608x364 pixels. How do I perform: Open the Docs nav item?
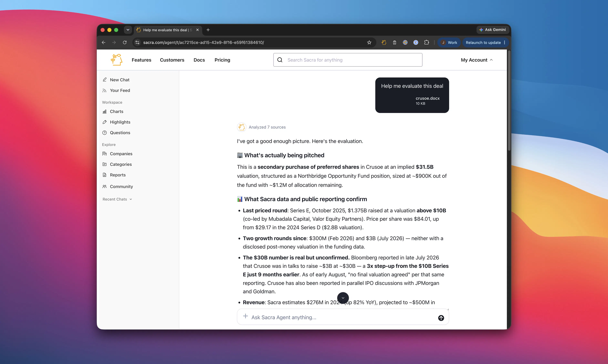click(x=199, y=60)
